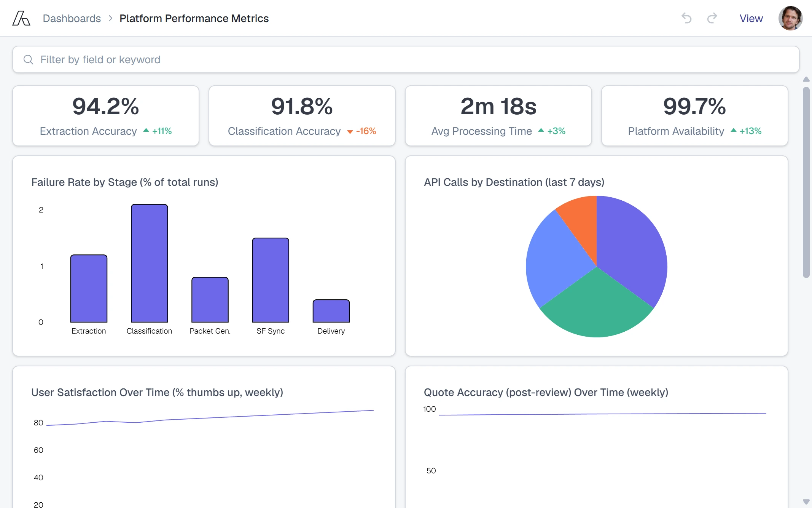812x508 pixels.
Task: Click the +11% Extraction Accuracy change indicator
Action: pyautogui.click(x=158, y=131)
